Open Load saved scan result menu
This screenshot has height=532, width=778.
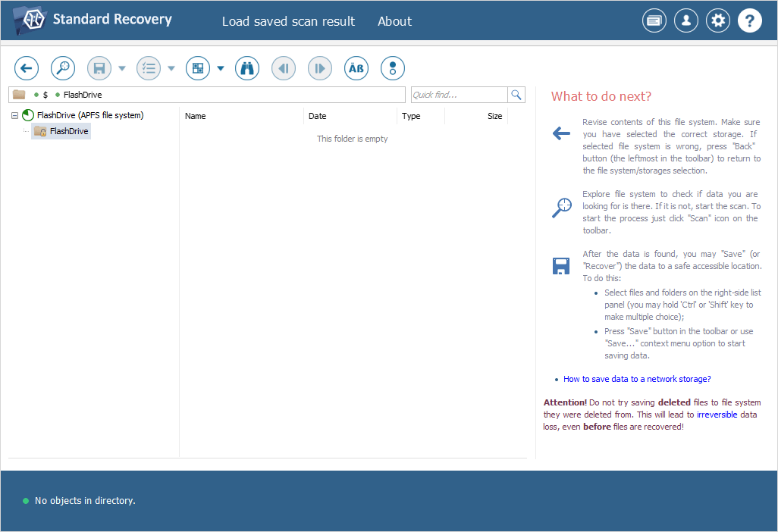click(288, 21)
